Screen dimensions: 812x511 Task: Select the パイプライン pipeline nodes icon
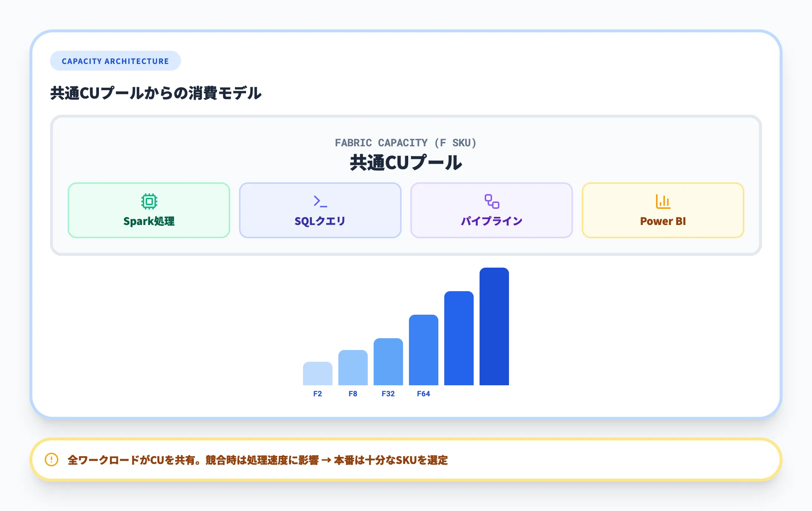click(492, 201)
